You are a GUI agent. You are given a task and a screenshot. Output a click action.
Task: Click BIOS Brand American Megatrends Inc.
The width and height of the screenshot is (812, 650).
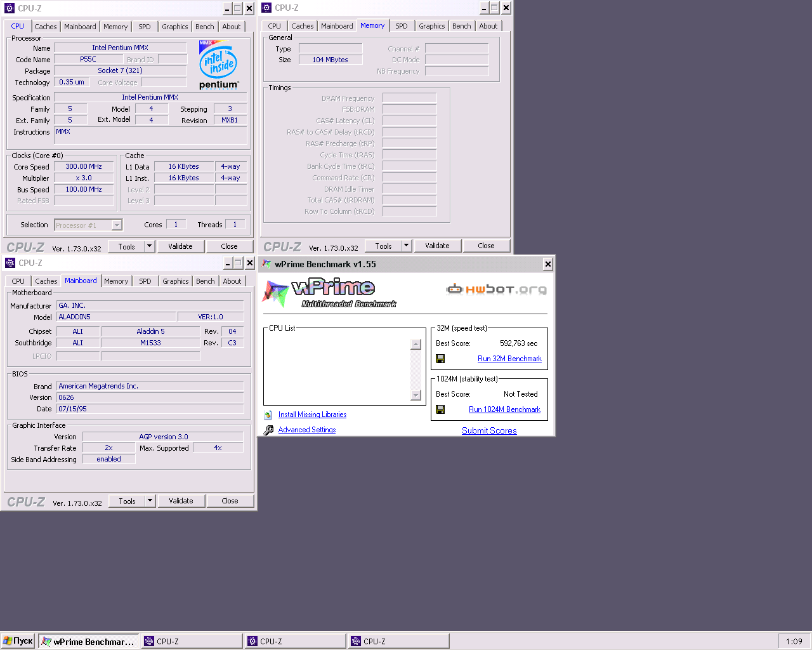coord(150,386)
